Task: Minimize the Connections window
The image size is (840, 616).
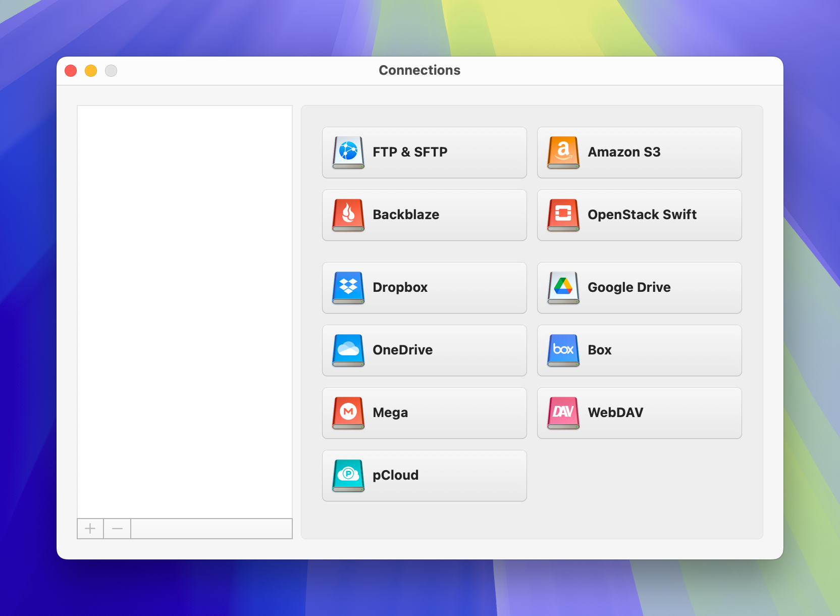Action: pos(91,71)
